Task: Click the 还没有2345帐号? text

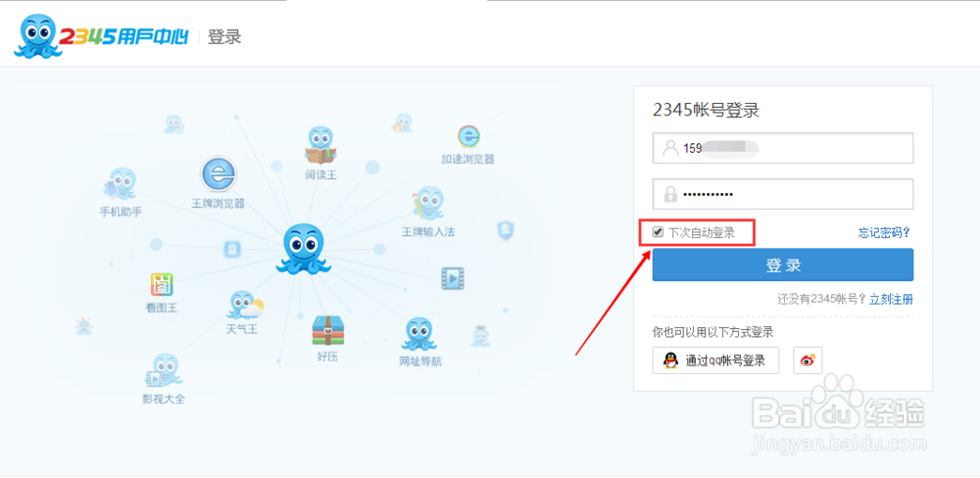Action: click(821, 300)
